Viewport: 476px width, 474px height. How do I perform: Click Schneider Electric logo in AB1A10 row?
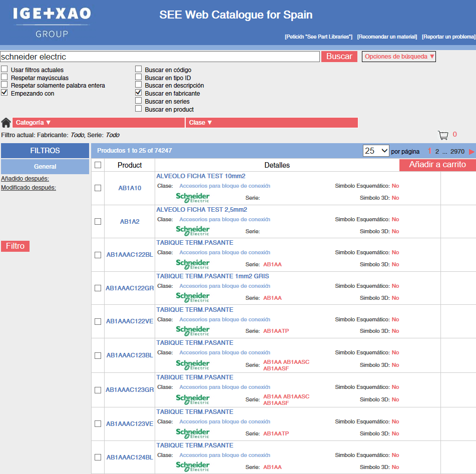click(x=193, y=197)
